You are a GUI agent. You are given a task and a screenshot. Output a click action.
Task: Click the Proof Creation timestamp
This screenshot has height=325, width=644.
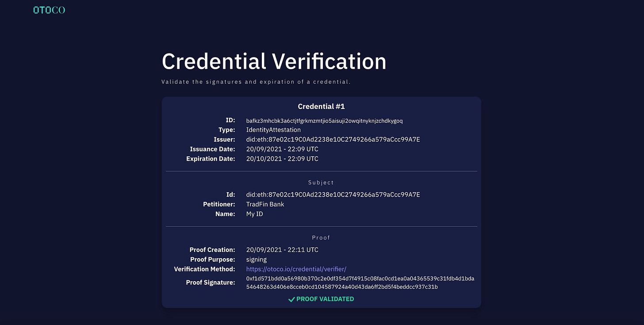(x=282, y=250)
